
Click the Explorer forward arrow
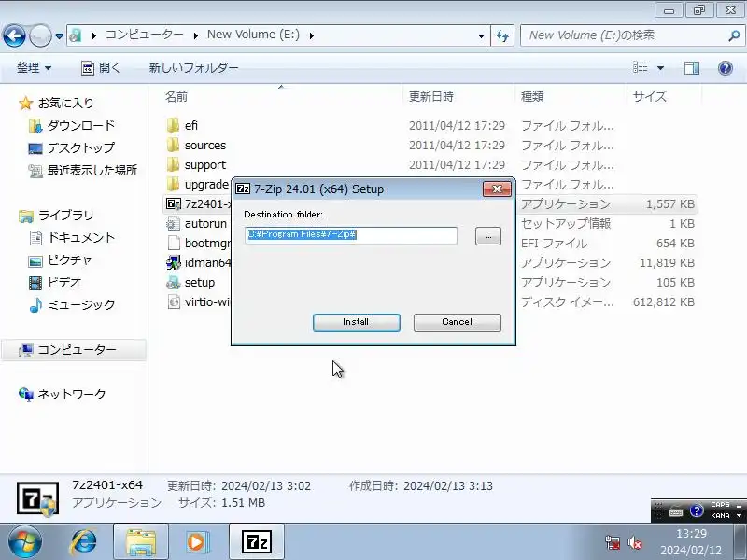(40, 35)
